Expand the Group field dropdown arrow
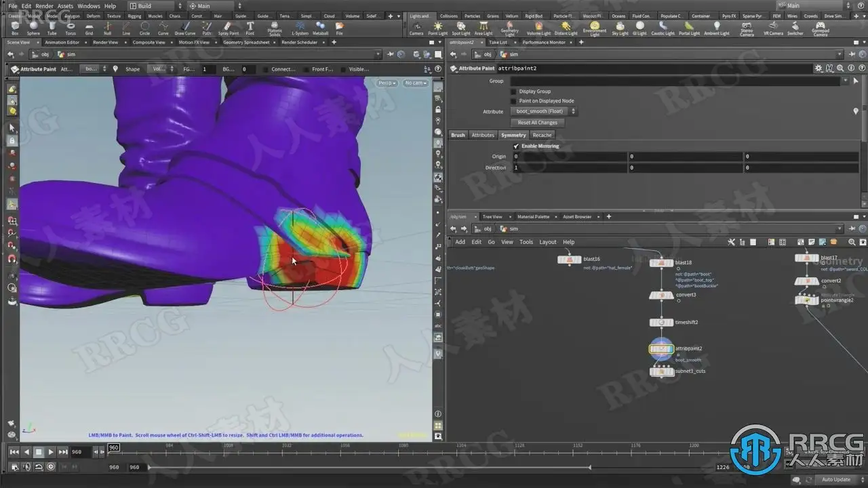 point(846,81)
